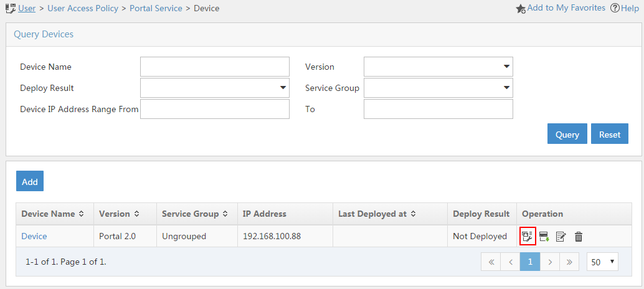Click the deploy icon in Device row
Image resolution: width=644 pixels, height=289 pixels.
tap(544, 237)
